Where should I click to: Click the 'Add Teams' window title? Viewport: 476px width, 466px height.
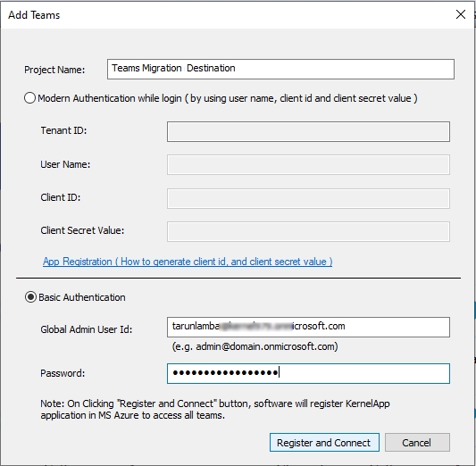34,15
